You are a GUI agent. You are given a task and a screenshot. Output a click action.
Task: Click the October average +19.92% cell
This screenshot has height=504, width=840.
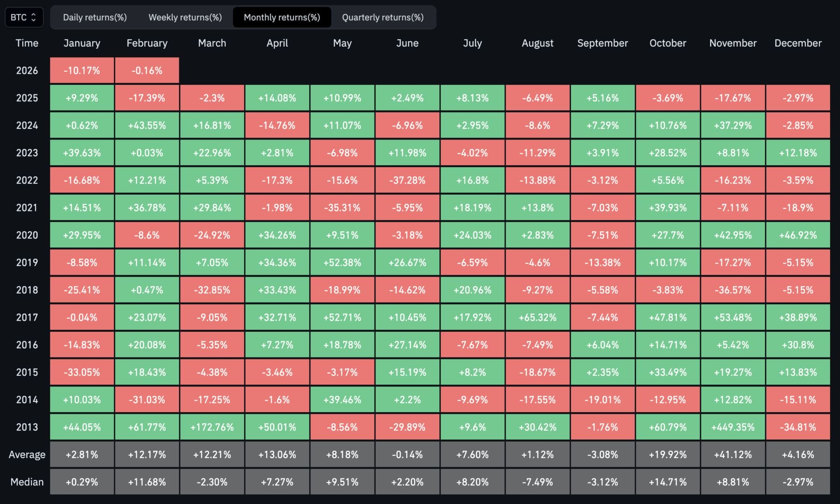[x=668, y=455]
